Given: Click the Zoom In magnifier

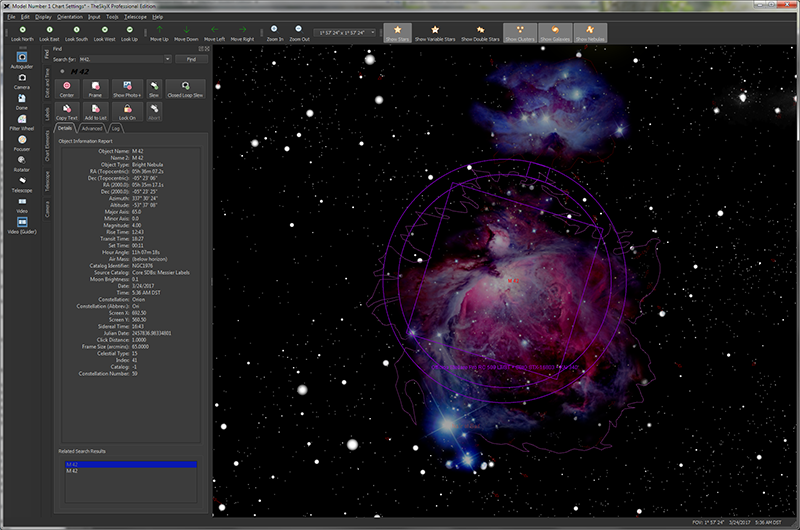Looking at the screenshot, I should pyautogui.click(x=274, y=33).
